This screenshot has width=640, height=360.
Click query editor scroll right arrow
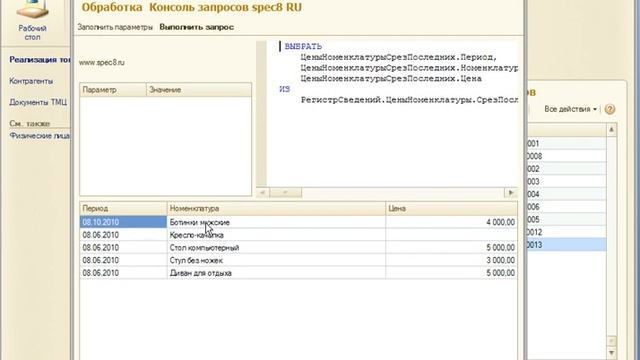[x=511, y=193]
